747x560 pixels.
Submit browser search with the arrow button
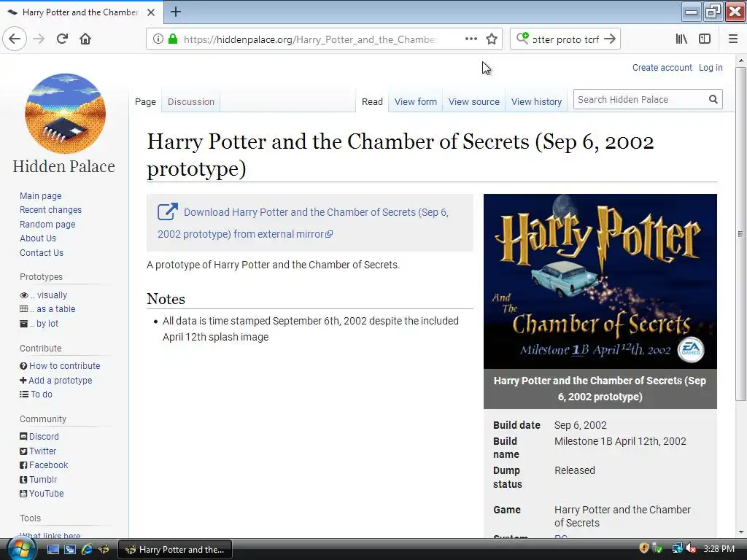(x=609, y=39)
